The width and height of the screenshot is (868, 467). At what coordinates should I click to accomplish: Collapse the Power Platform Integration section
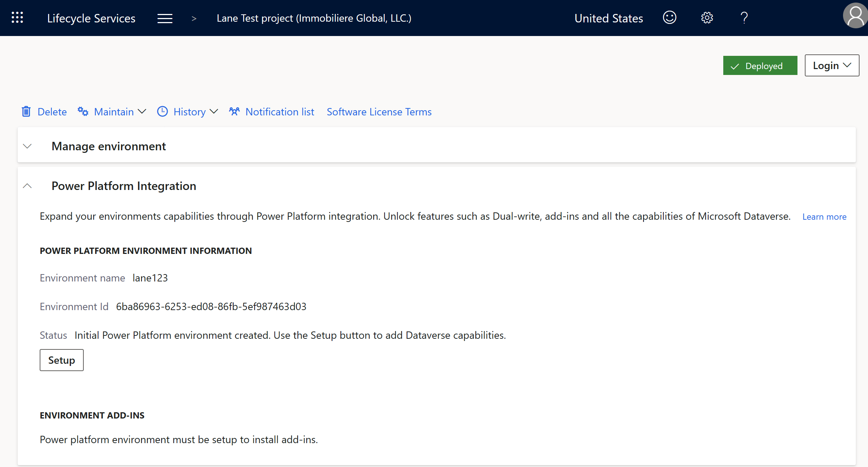pos(28,185)
